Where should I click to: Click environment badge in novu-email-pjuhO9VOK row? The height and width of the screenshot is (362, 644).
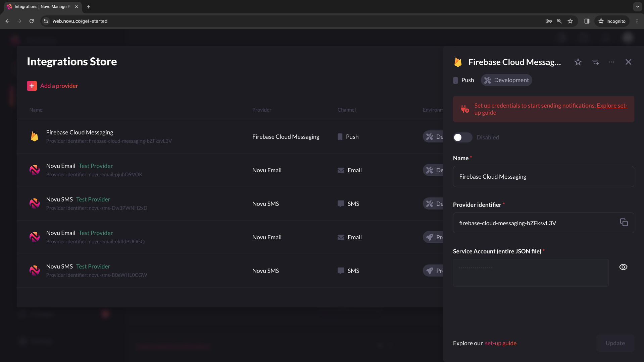pyautogui.click(x=433, y=170)
